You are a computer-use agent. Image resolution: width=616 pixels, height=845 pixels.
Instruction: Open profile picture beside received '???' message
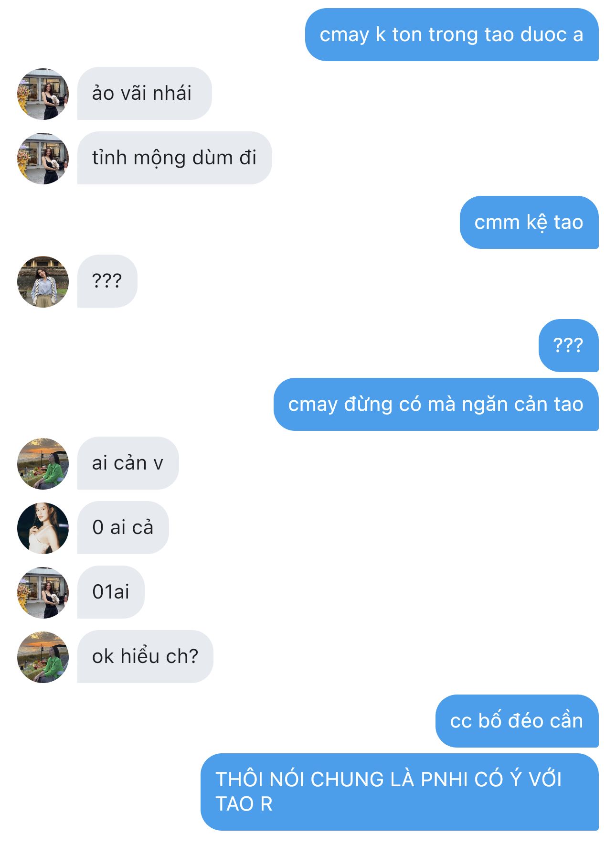coord(43,281)
